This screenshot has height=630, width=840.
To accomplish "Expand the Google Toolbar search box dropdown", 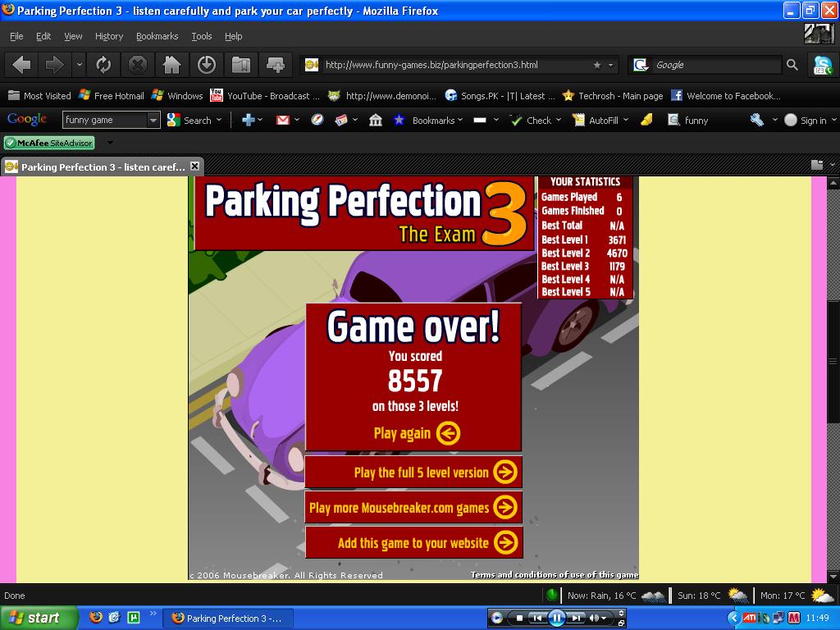I will click(153, 120).
